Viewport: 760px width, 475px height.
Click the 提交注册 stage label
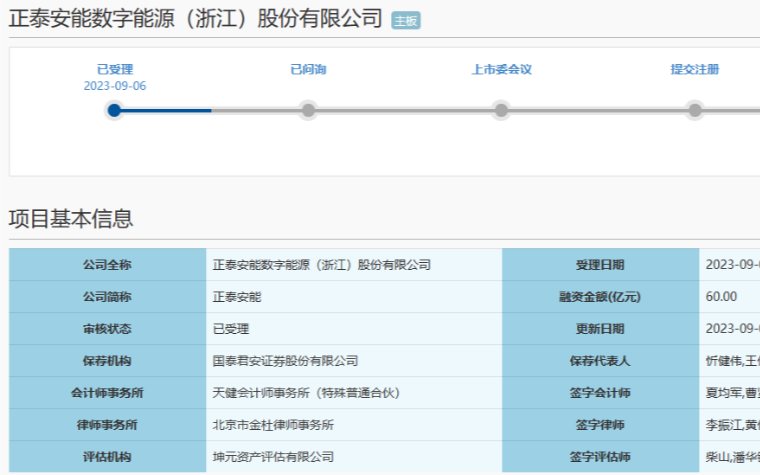click(x=695, y=69)
